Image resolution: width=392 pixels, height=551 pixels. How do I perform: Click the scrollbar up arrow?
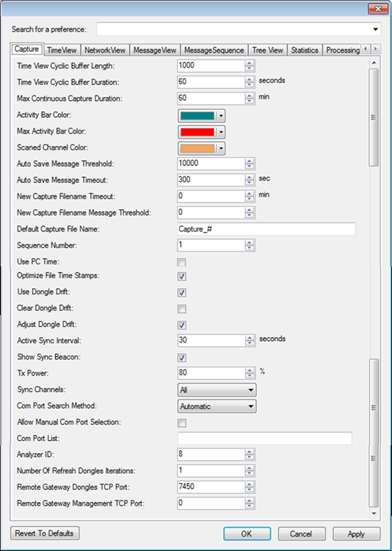pyautogui.click(x=374, y=63)
